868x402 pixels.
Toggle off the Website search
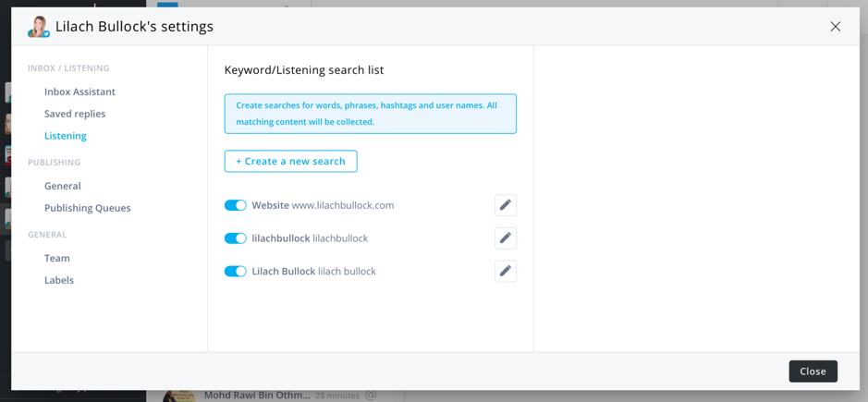tap(236, 205)
